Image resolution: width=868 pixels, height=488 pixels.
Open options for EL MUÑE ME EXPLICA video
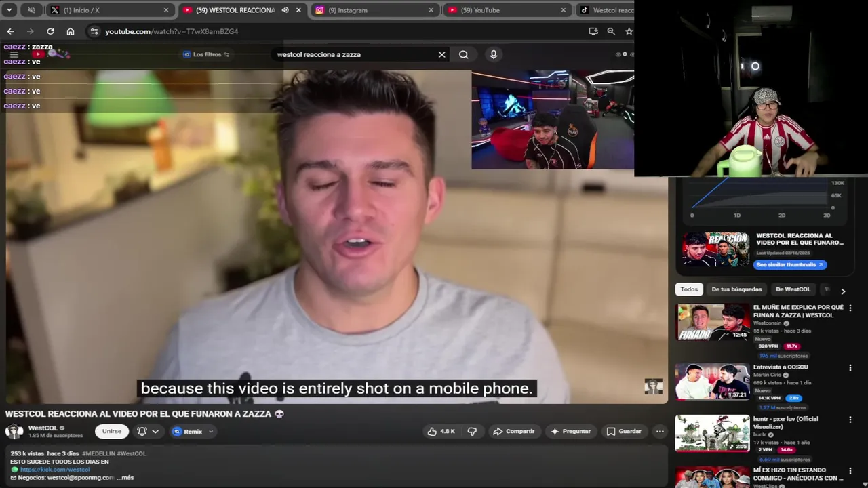pos(850,308)
